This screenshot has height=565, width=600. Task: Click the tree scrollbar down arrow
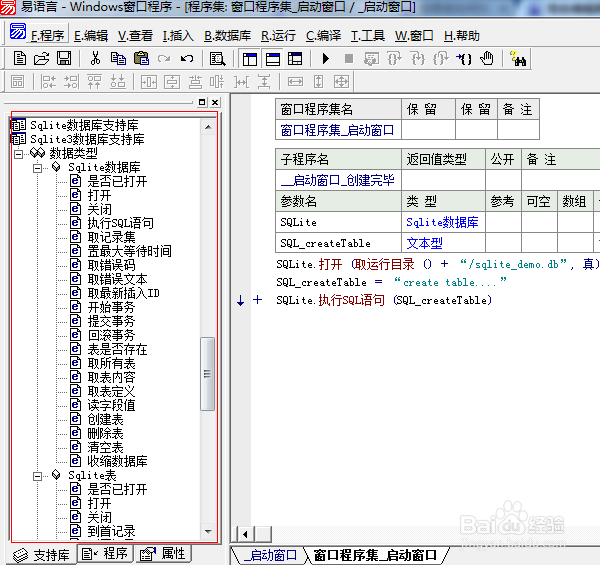(x=208, y=531)
